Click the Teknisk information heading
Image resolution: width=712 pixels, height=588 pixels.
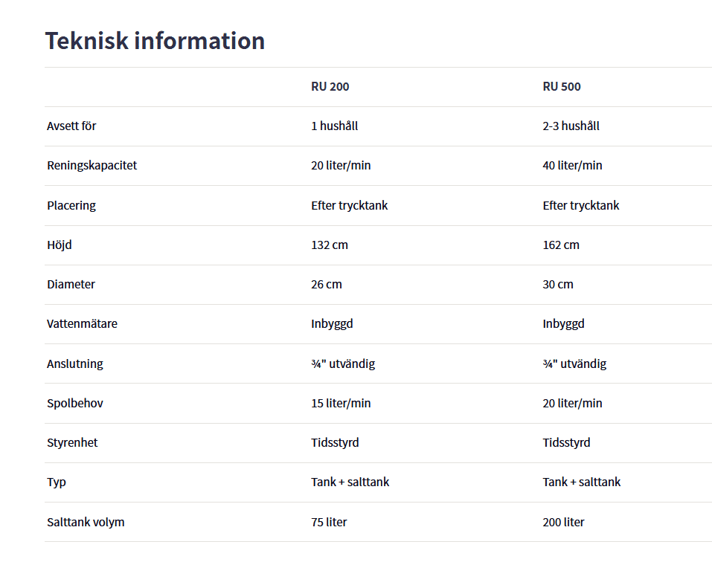(x=155, y=40)
